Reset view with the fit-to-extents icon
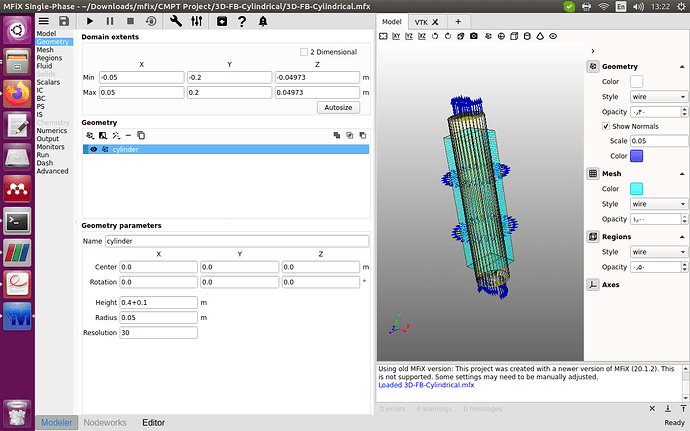 pyautogui.click(x=383, y=36)
